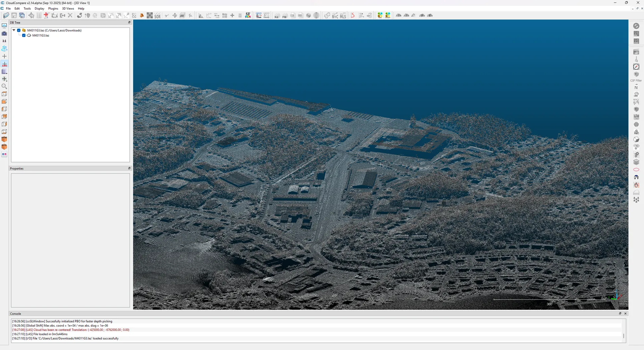Screen dimensions: 644x350
Task: Set the back orange cube view
Action: [4, 147]
